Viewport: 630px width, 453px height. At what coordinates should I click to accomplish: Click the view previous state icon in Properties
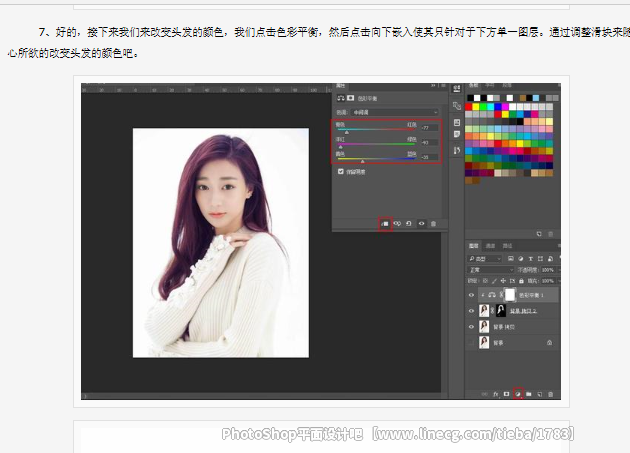397,223
